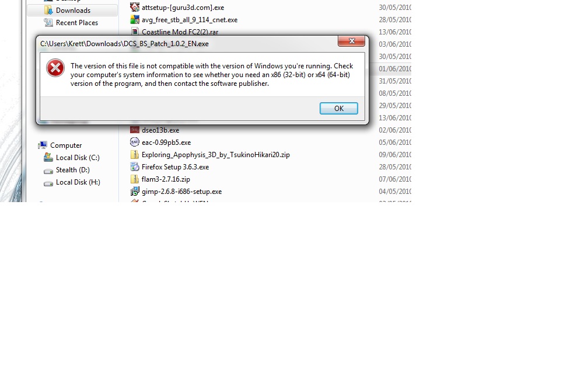Select the Stealth (D:) drive
The image size is (588, 368).
[73, 170]
